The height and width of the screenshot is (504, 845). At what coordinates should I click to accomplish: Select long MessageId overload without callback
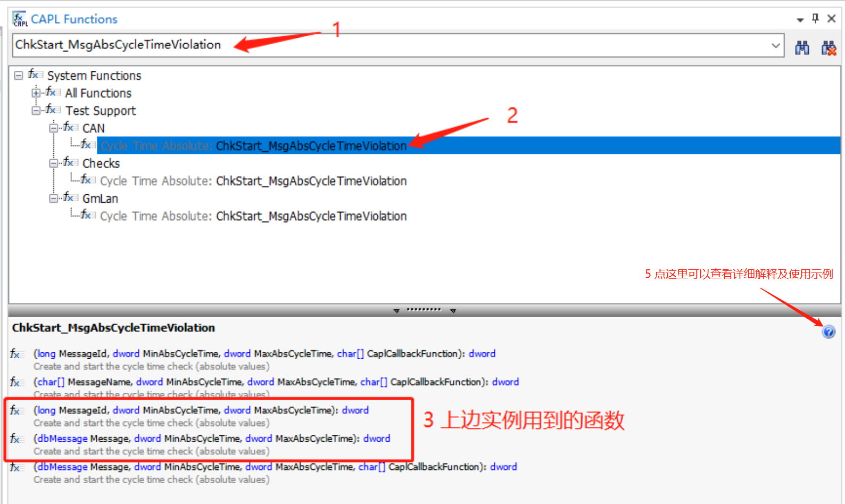click(201, 410)
